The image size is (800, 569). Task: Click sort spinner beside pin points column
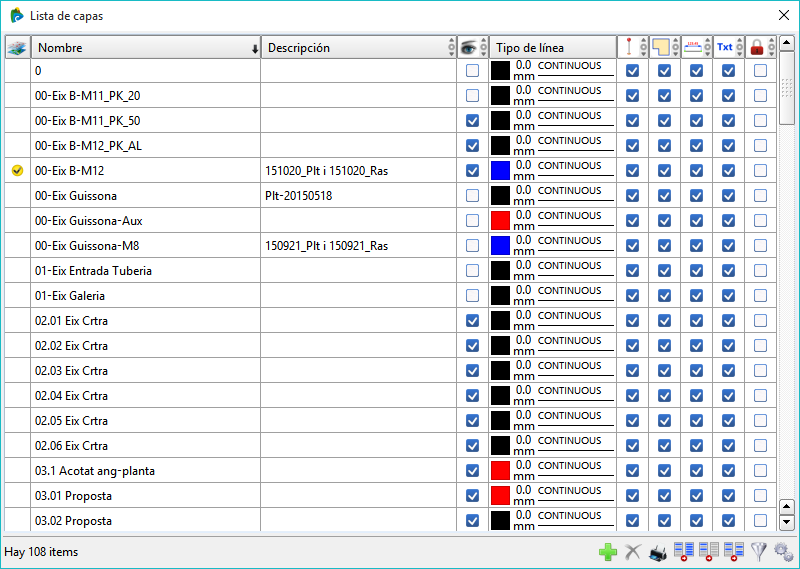pyautogui.click(x=643, y=47)
